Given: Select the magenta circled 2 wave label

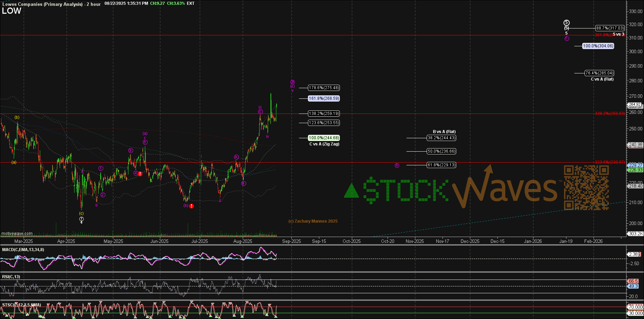Looking at the screenshot, I should pos(103,195).
